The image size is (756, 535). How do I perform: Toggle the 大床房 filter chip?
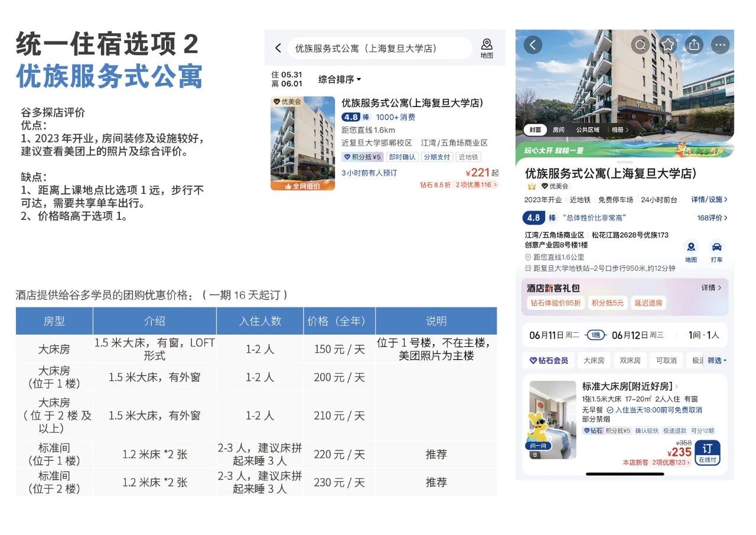tap(594, 360)
